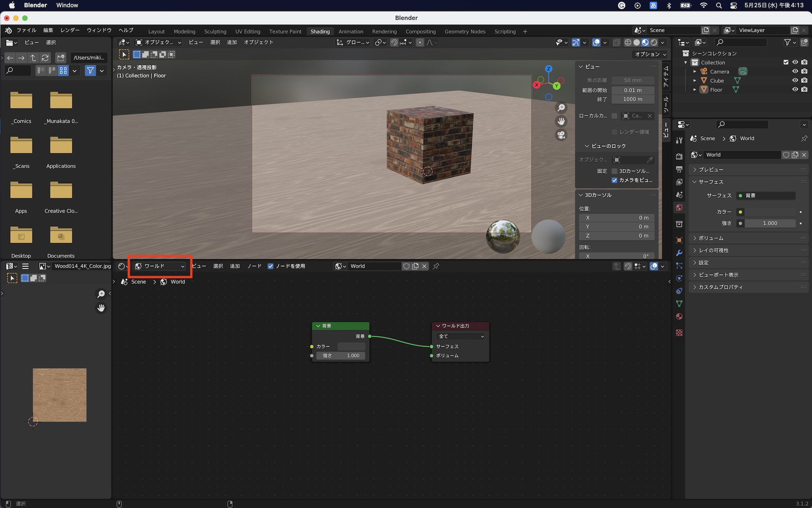The image size is (812, 508).
Task: Open the Add menu in node editor
Action: pos(235,266)
